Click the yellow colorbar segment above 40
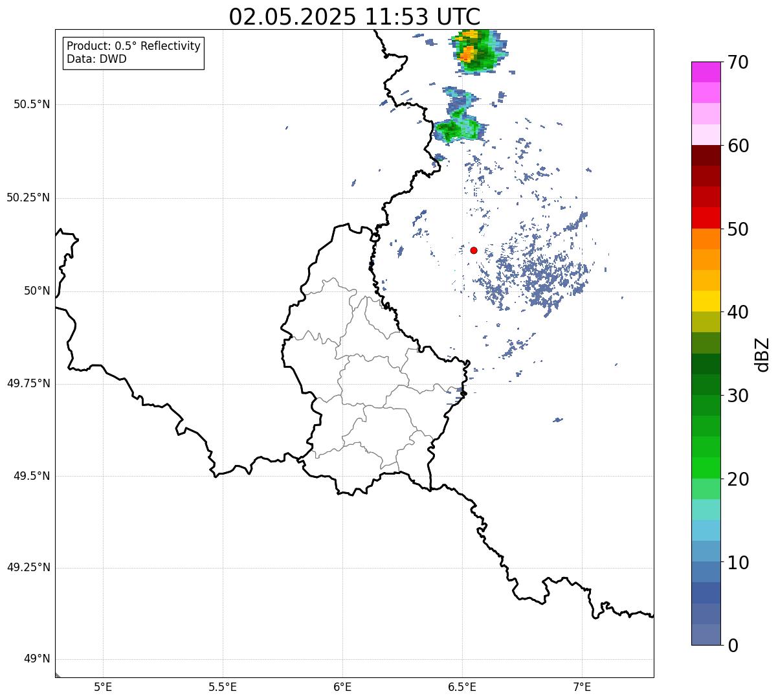This screenshot has width=778, height=700. coord(706,301)
